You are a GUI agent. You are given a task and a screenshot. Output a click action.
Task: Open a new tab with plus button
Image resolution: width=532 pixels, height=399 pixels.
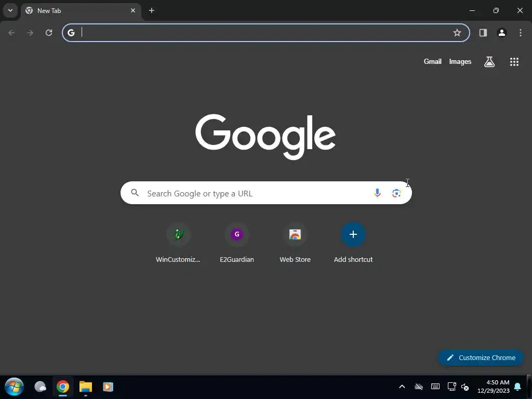pos(152,10)
